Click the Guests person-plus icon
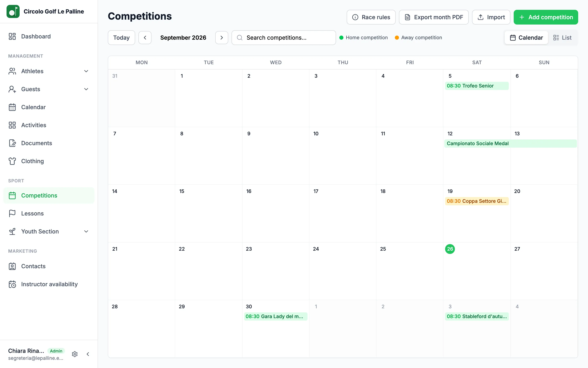Image resolution: width=588 pixels, height=368 pixels. (x=12, y=89)
